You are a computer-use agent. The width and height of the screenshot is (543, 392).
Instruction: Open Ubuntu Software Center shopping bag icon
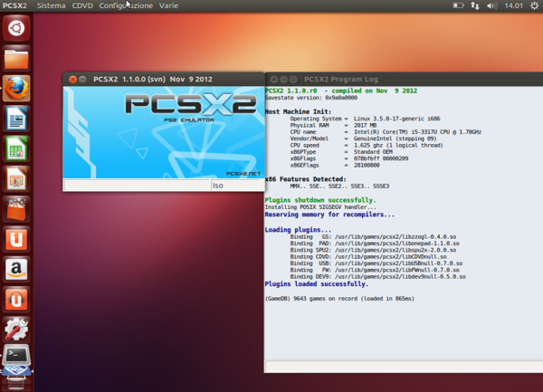[x=16, y=209]
